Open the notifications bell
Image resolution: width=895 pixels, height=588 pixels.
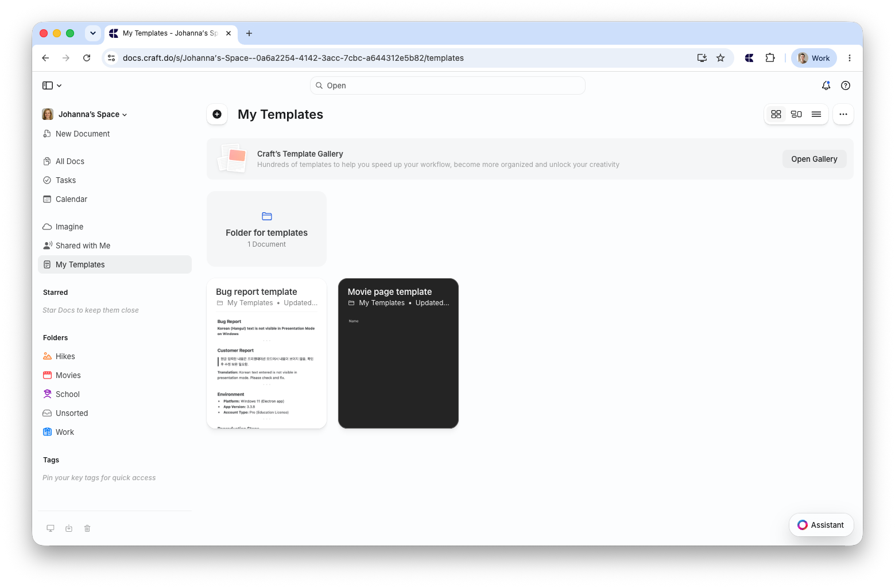[x=826, y=85]
